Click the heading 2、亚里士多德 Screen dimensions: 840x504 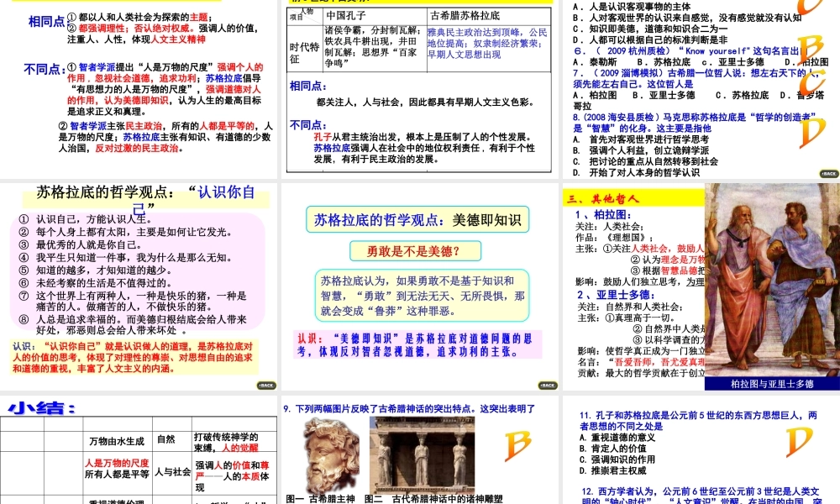click(616, 295)
